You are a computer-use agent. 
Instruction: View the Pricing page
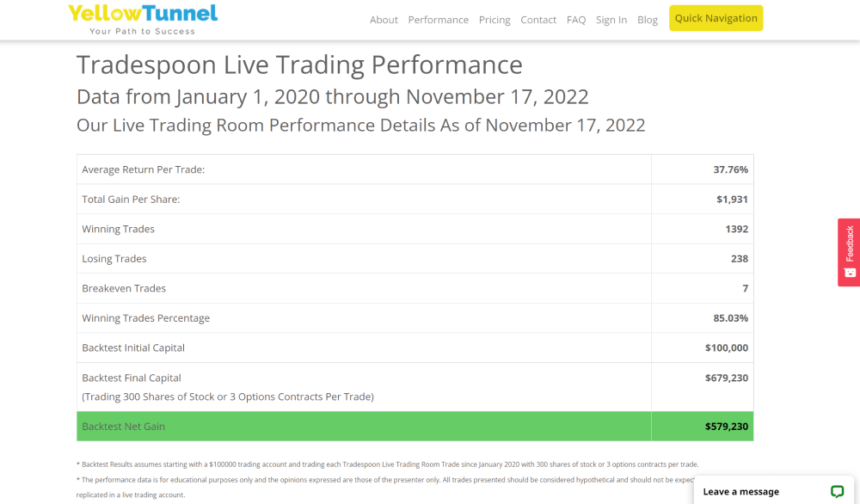point(494,19)
